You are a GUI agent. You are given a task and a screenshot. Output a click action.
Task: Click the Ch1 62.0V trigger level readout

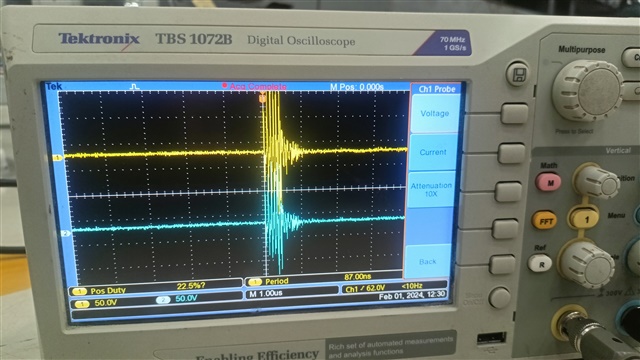[365, 288]
